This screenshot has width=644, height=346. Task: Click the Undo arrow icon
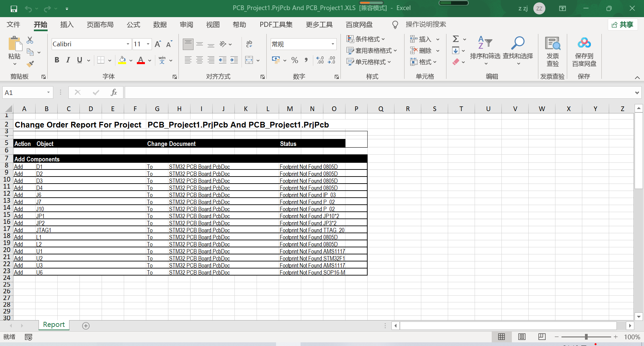coord(28,9)
